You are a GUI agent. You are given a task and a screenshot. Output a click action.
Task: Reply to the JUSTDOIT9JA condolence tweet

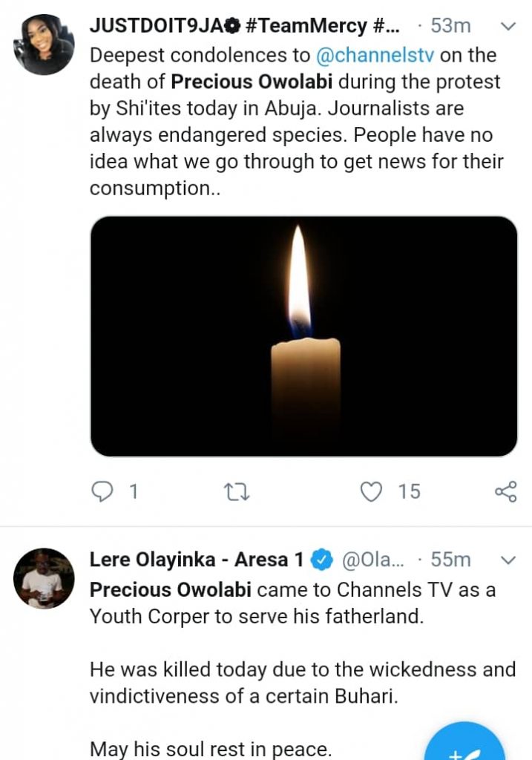(103, 491)
